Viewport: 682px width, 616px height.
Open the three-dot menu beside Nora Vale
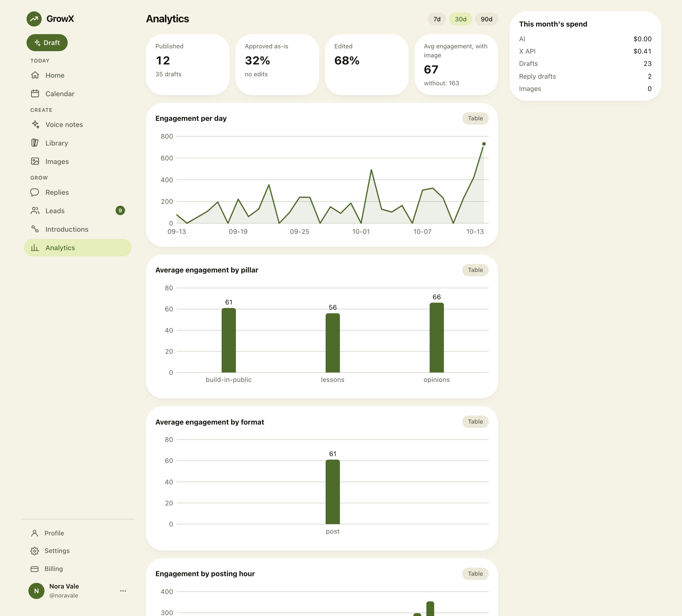pos(123,591)
